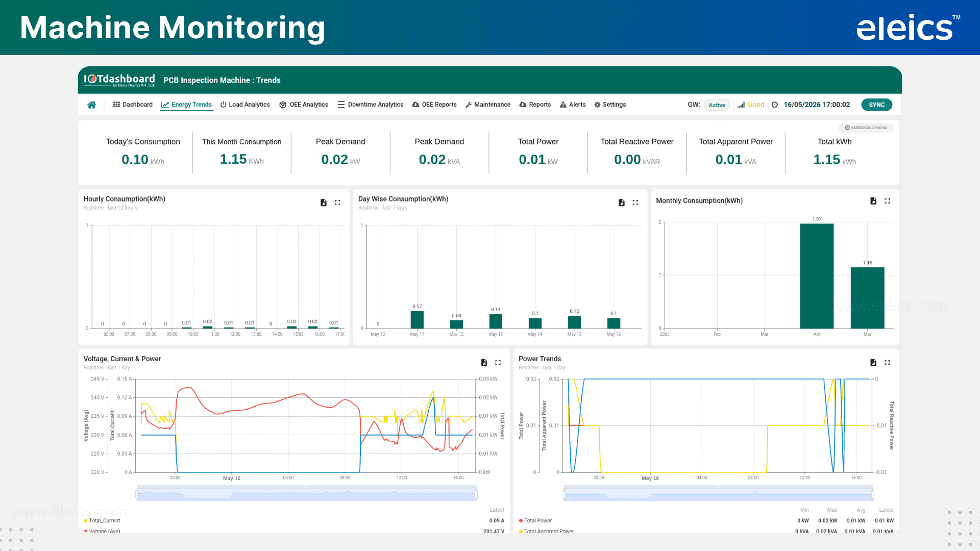This screenshot has width=980, height=551.
Task: Go to Downtime Analytics
Action: tap(371, 105)
